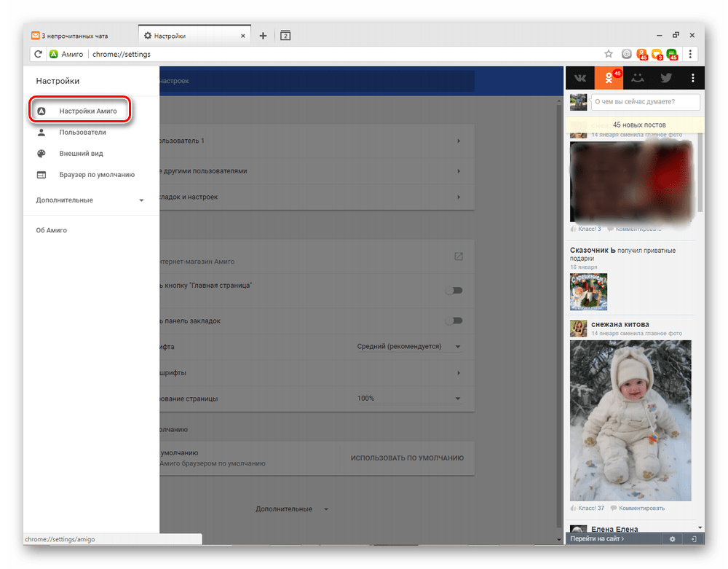Screen dimensions: 728x569
Task: Toggle the bookmarks bar switch
Action: coord(454,321)
